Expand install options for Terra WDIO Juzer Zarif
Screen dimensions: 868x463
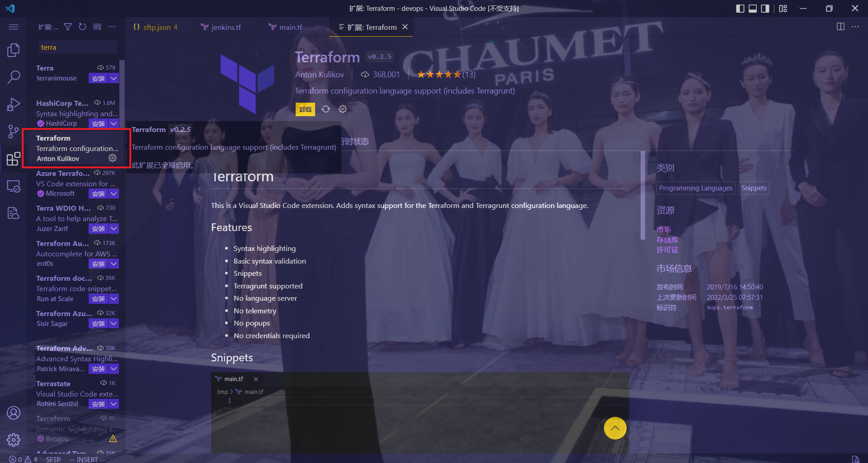tap(114, 229)
